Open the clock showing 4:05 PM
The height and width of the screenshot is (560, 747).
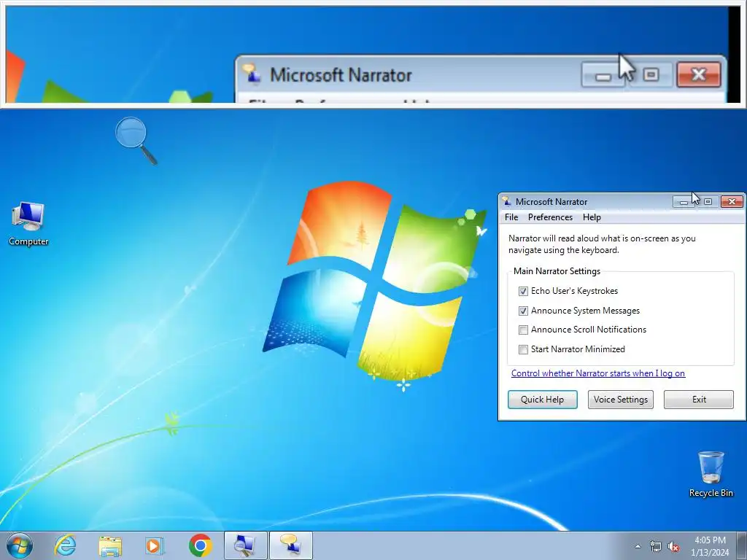coord(710,545)
